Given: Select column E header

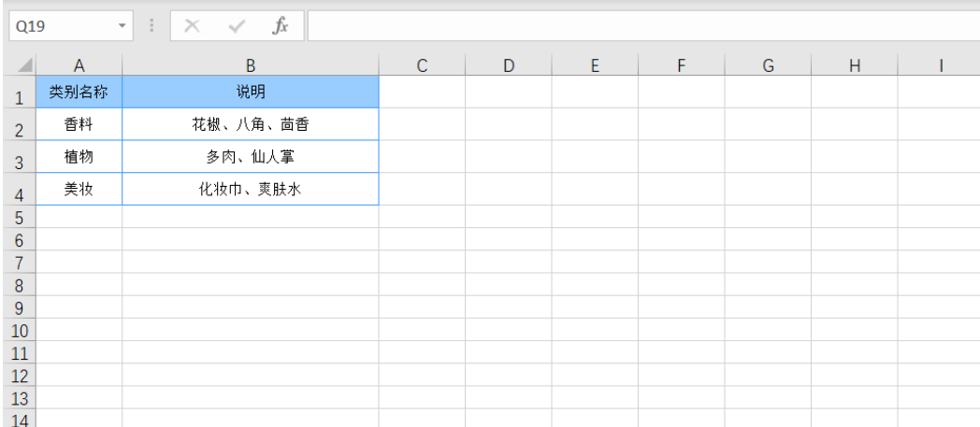Looking at the screenshot, I should click(595, 65).
